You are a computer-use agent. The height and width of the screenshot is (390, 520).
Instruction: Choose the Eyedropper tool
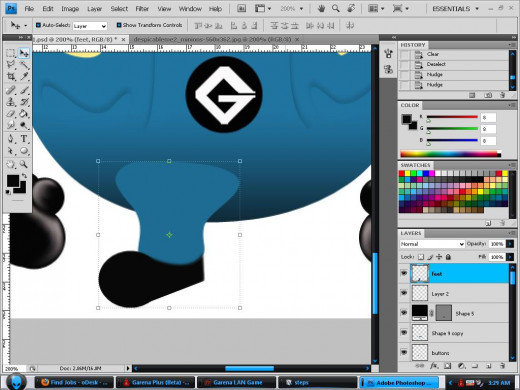coord(24,76)
